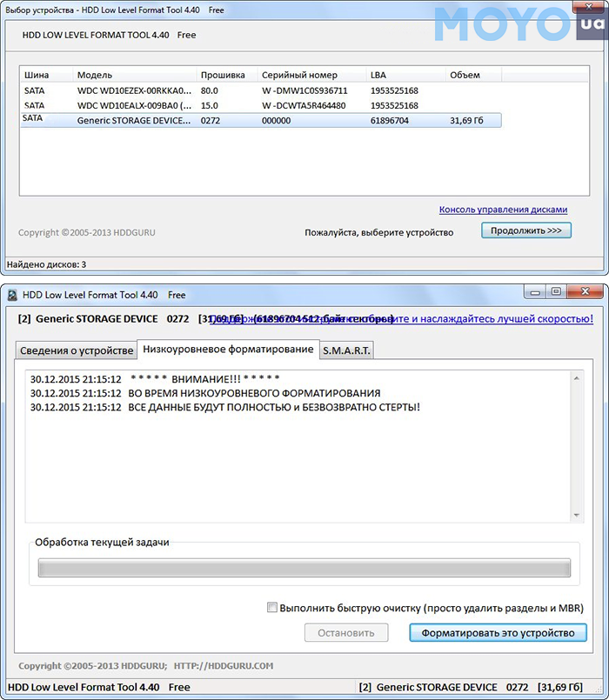Click the firmware cell 0272 in device list
This screenshot has height=700, width=609.
[x=210, y=121]
